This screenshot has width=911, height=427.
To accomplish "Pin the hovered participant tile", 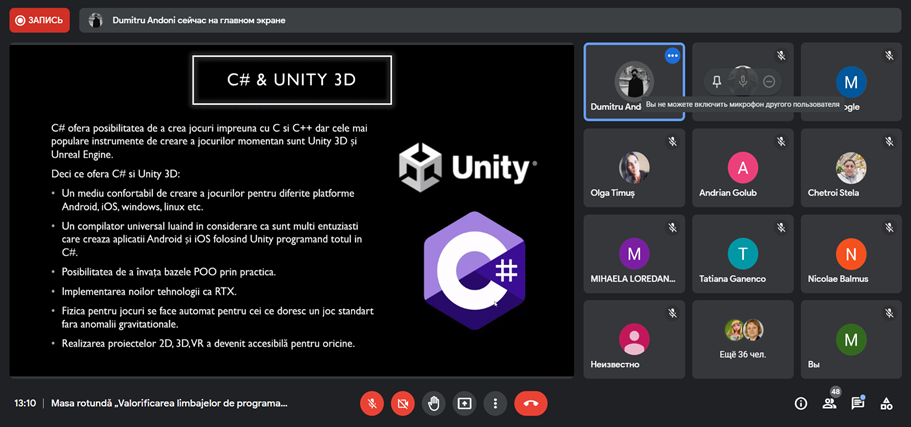I will pos(716,81).
